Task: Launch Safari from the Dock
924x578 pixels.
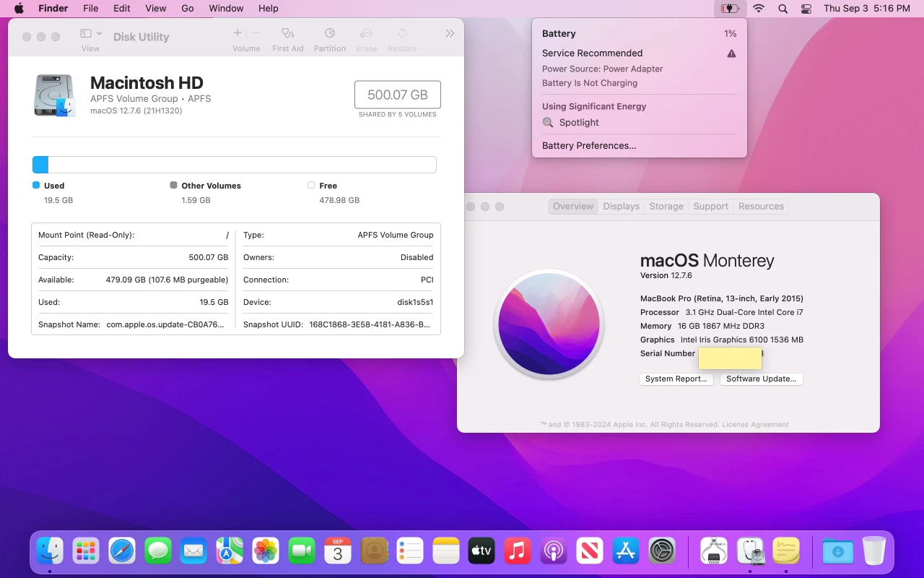Action: [122, 551]
